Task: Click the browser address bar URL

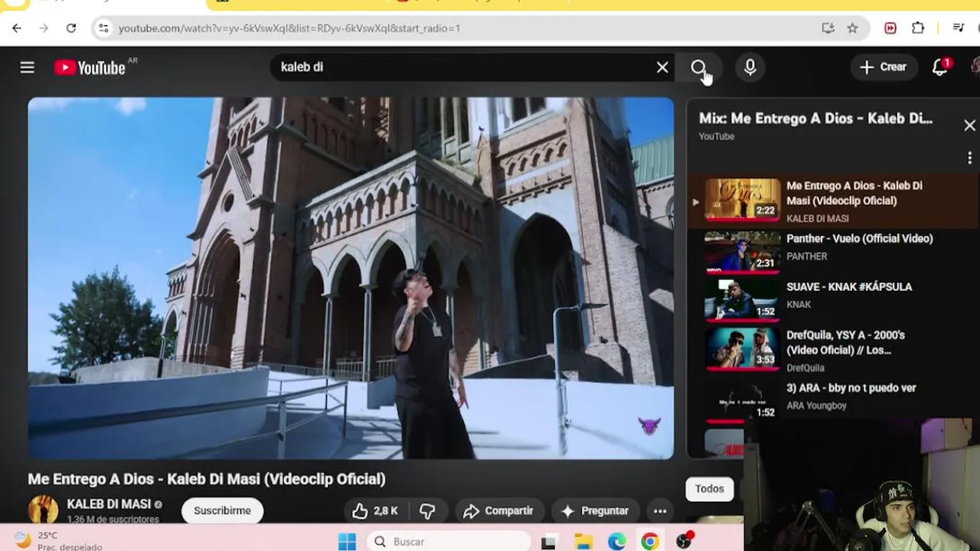Action: (x=289, y=28)
